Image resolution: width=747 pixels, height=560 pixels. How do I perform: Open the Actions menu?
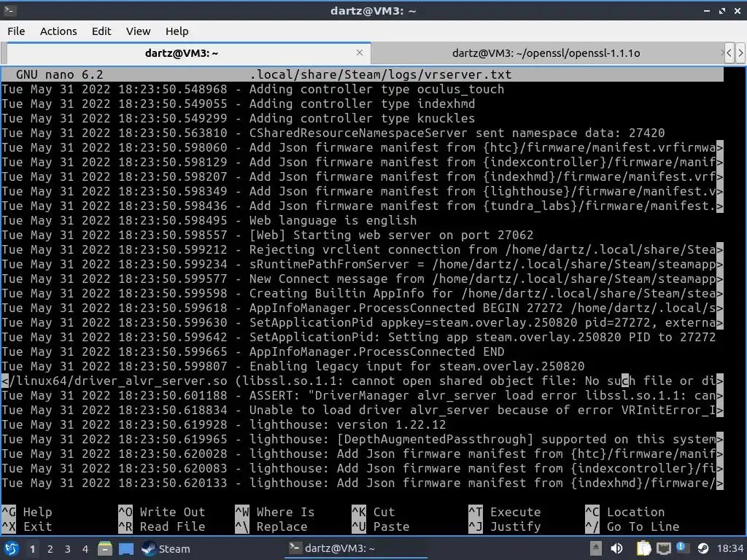point(58,31)
